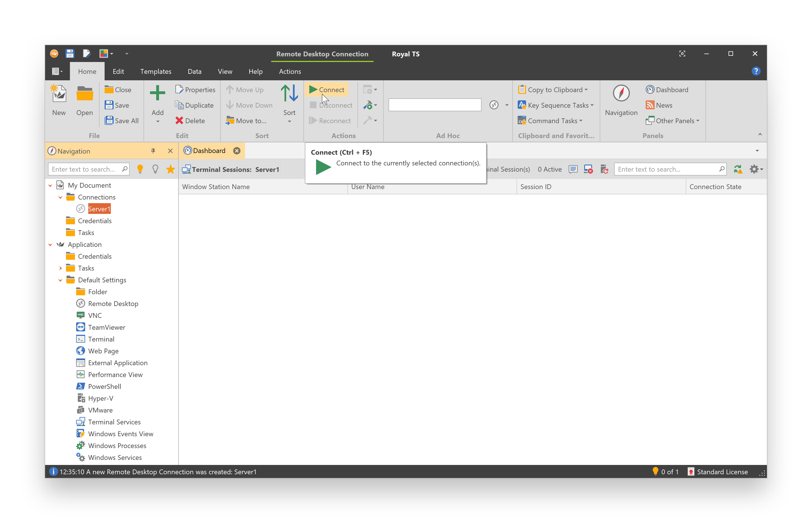Click the 0 of 1 lightbulb status indicator
The image size is (812, 523).
665,472
